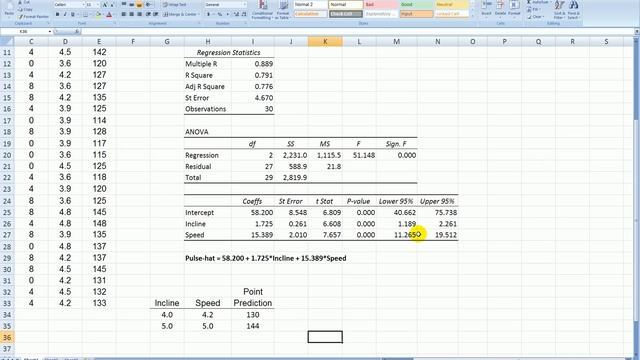
Task: Click the Cut command
Action: click(x=25, y=2)
